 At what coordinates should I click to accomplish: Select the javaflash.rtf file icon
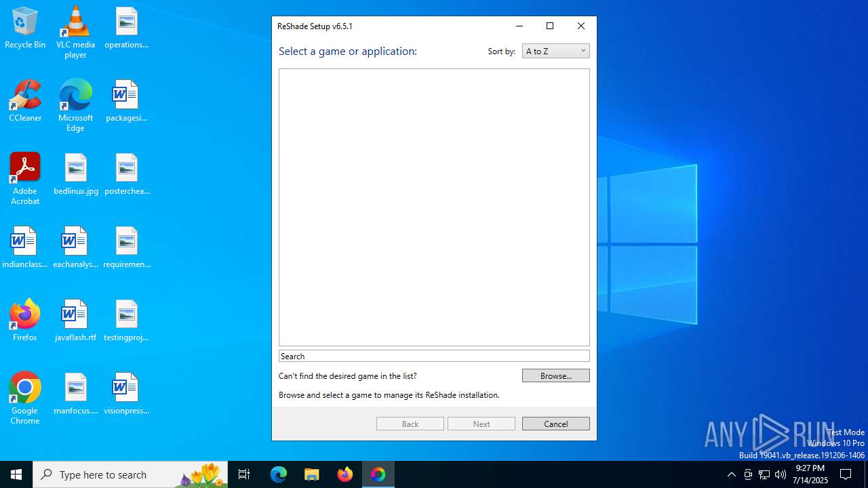click(75, 321)
